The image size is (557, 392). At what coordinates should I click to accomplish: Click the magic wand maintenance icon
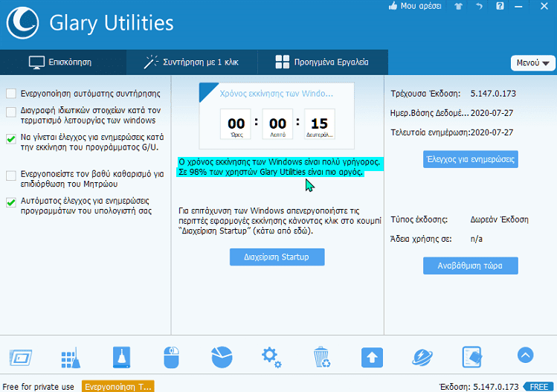[151, 62]
